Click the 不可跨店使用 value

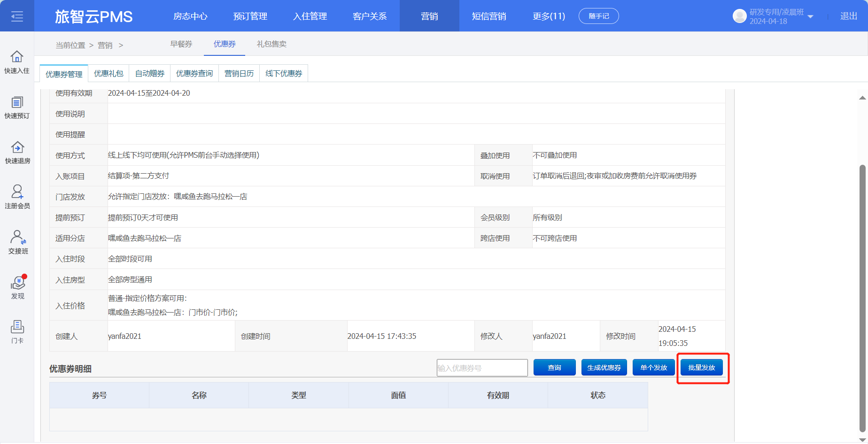pyautogui.click(x=555, y=238)
